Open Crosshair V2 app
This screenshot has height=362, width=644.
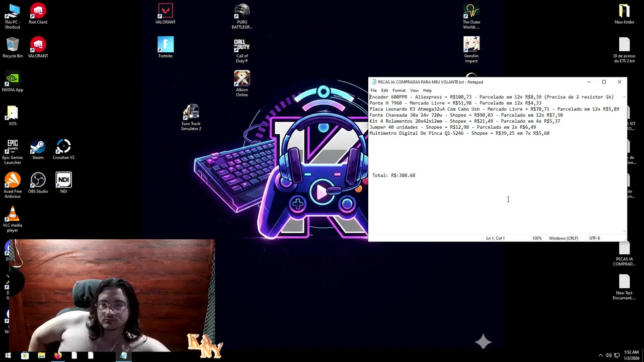coord(63,149)
